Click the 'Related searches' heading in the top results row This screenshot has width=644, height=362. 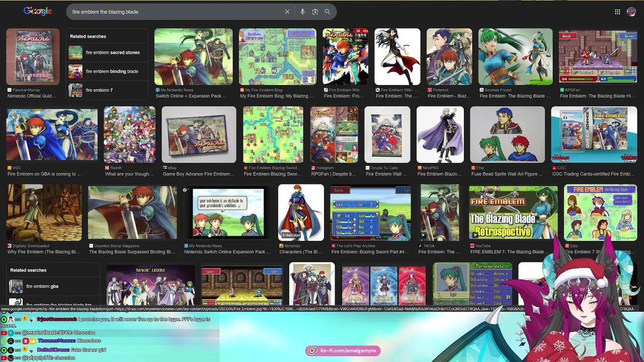tap(88, 36)
